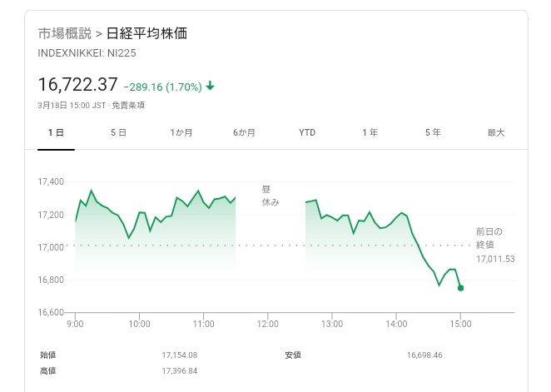The width and height of the screenshot is (551, 392).
Task: Click the green endpoint dot on chart
Action: [460, 288]
